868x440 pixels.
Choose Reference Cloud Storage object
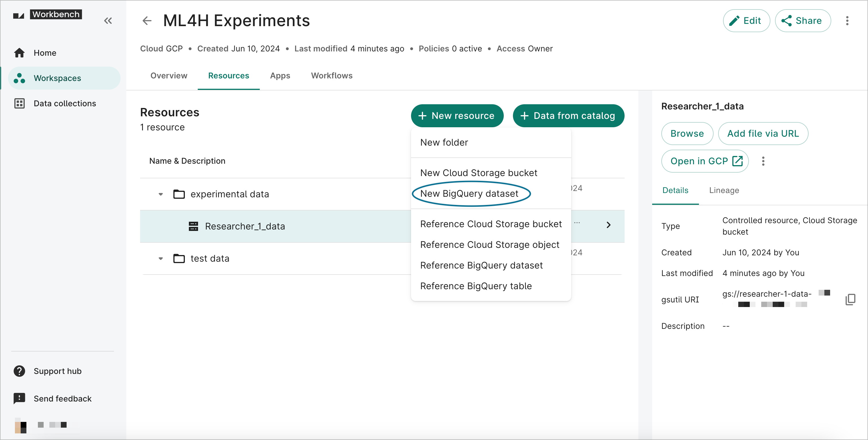491,245
